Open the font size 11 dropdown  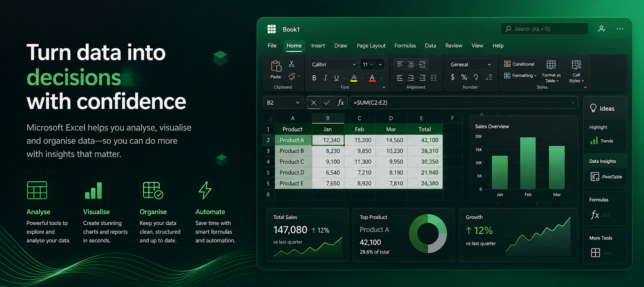point(372,64)
